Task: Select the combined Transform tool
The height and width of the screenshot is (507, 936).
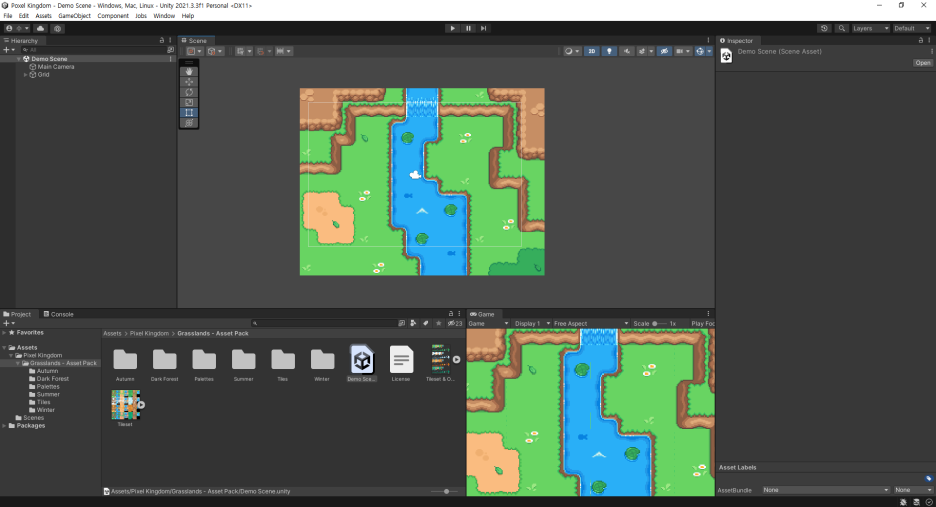Action: tap(189, 122)
